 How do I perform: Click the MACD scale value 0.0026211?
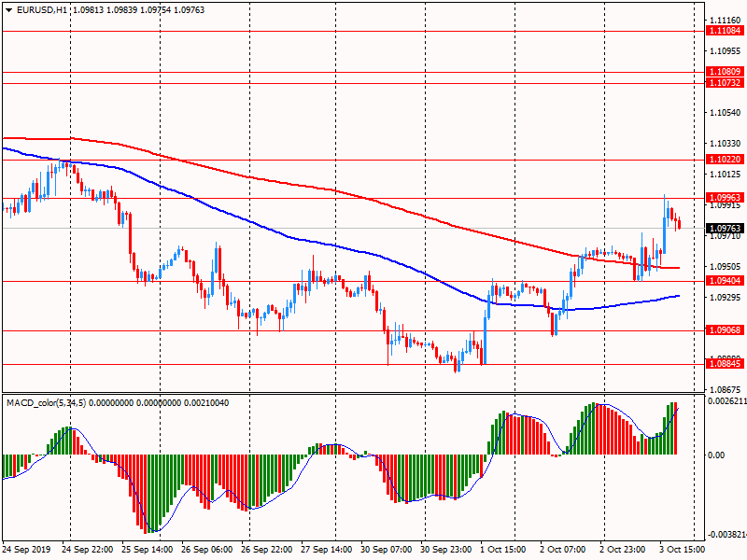[727, 401]
